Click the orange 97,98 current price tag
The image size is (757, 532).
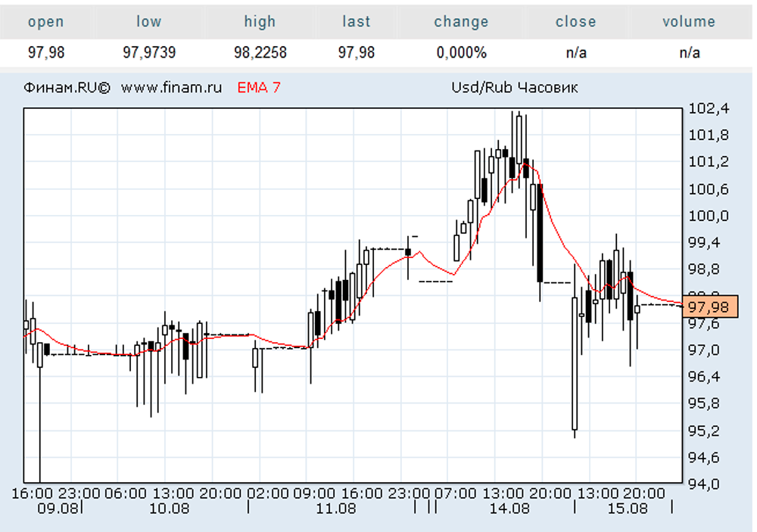coord(710,306)
